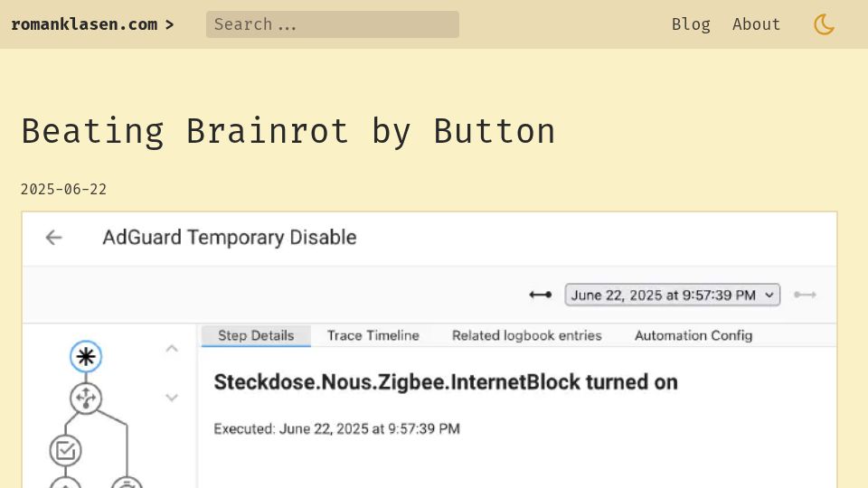Jump to the older trace arrow
Image resolution: width=868 pixels, height=488 pixels.
[540, 295]
